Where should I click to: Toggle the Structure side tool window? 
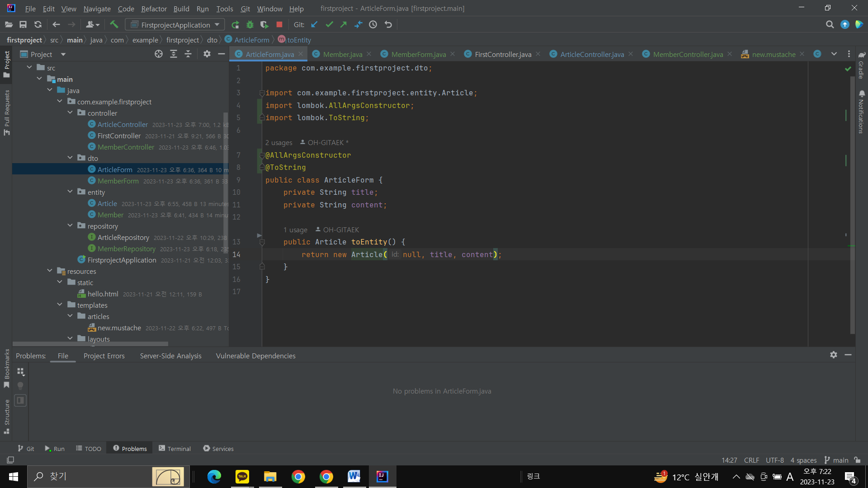click(6, 416)
